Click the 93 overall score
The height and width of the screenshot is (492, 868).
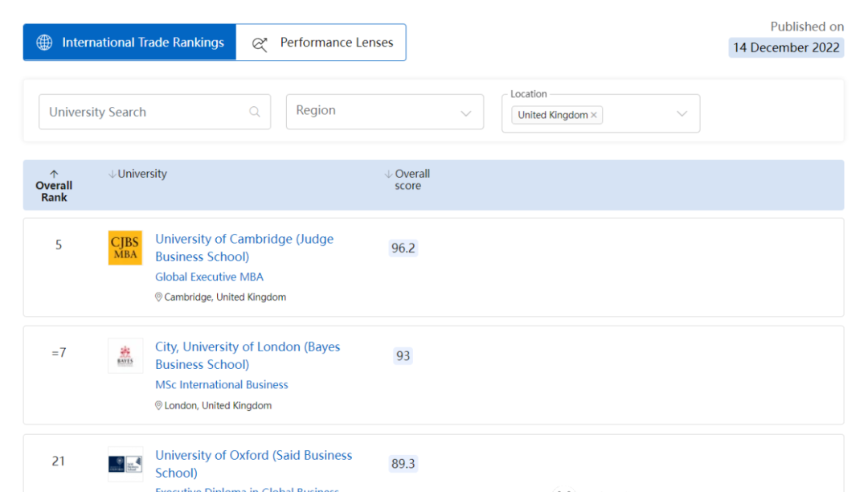[x=403, y=356]
